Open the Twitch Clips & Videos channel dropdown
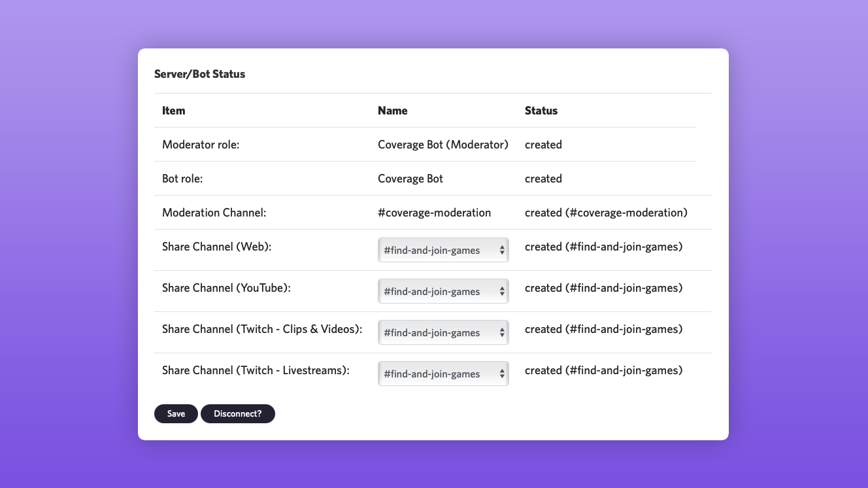868x488 pixels. click(443, 332)
